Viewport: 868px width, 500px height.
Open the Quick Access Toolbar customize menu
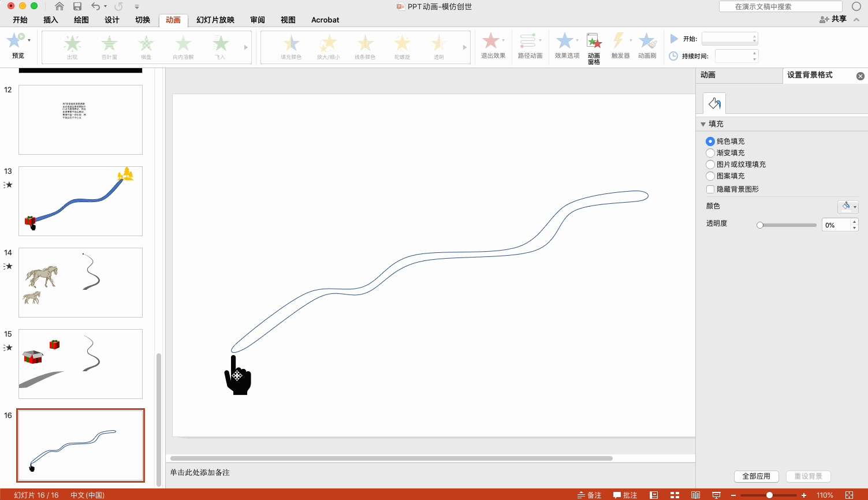(137, 7)
